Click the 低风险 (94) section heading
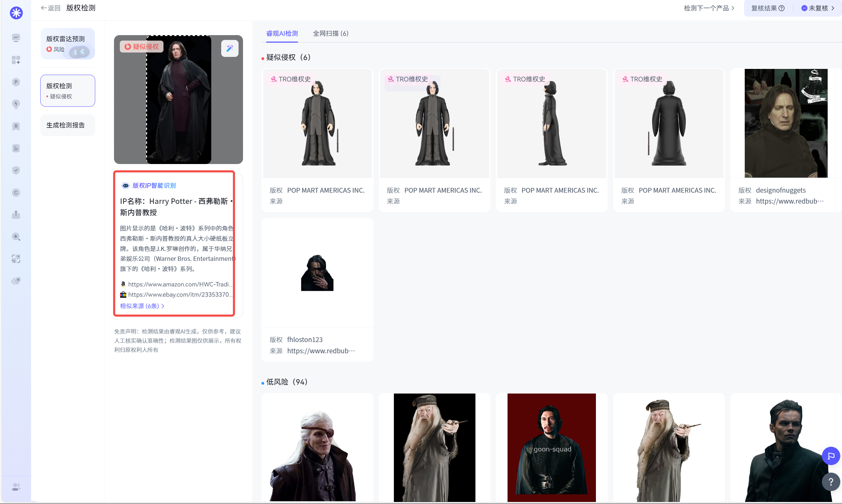Image resolution: width=842 pixels, height=504 pixels. pos(287,382)
